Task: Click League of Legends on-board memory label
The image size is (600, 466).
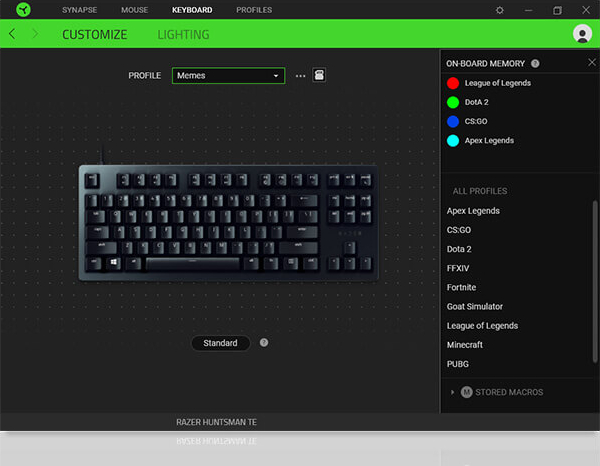Action: [498, 83]
